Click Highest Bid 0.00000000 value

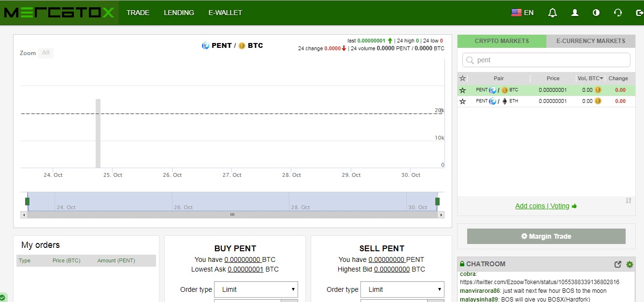[x=392, y=269]
